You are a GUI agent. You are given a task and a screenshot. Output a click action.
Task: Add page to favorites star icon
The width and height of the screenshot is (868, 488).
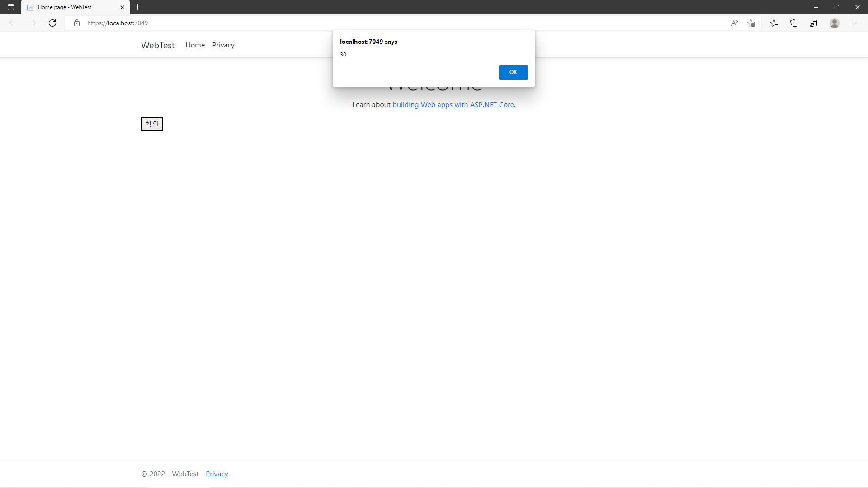pyautogui.click(x=751, y=23)
